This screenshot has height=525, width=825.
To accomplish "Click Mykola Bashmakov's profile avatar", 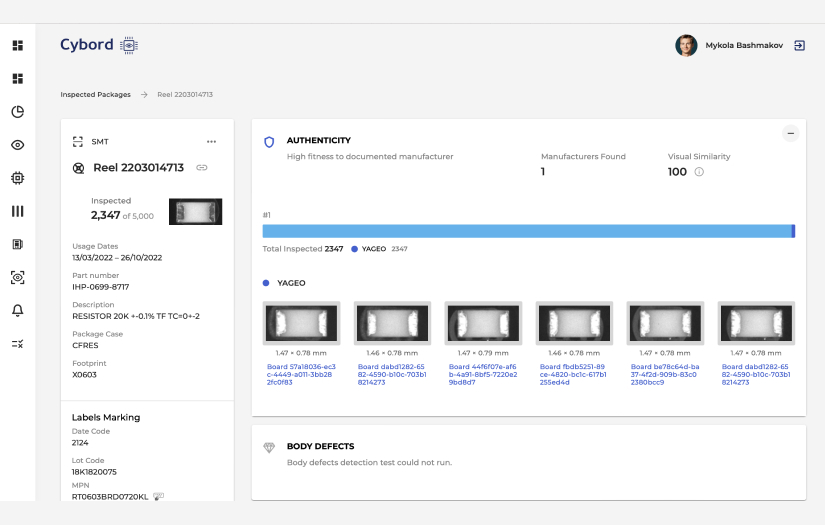I will (686, 46).
